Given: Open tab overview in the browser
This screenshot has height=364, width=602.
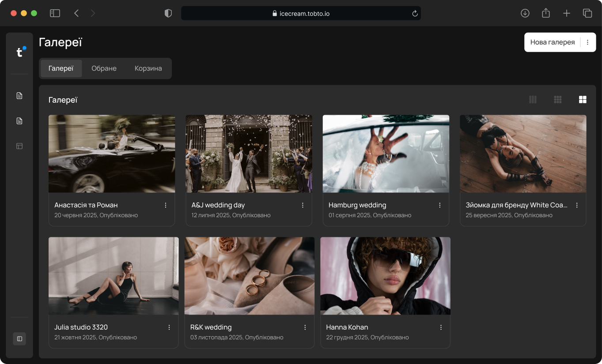Looking at the screenshot, I should click(x=587, y=13).
